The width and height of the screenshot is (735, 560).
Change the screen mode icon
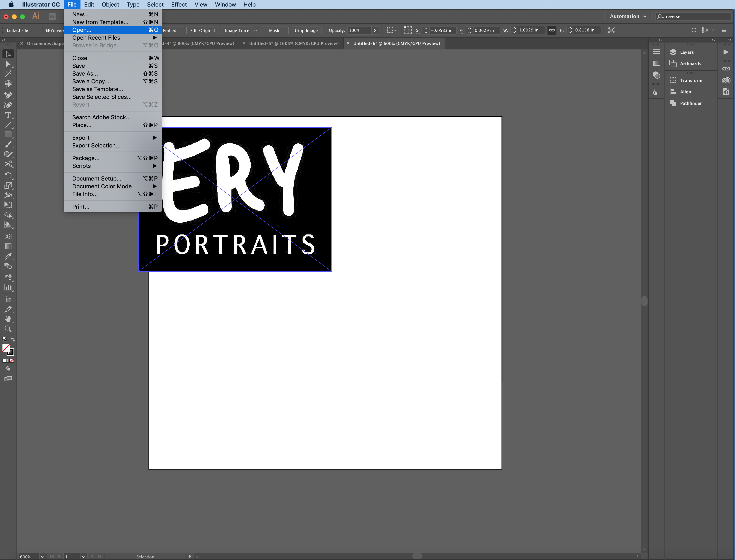[8, 379]
